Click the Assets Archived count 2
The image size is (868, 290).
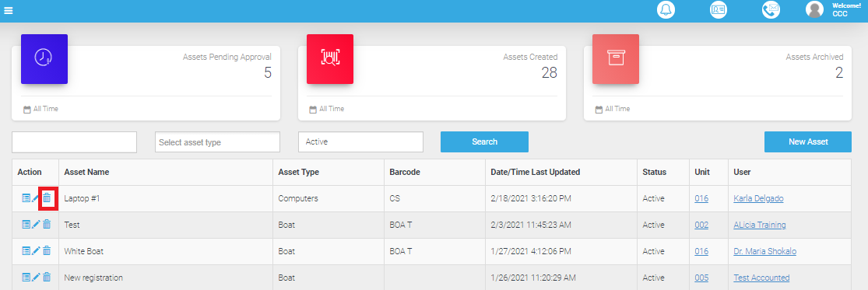(x=839, y=73)
